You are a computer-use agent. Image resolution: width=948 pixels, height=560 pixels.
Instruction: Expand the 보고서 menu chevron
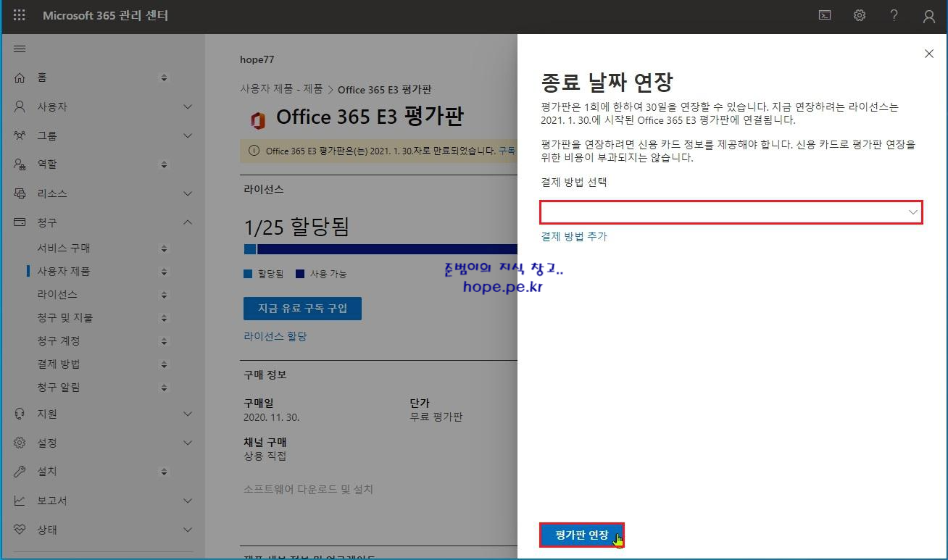tap(188, 501)
